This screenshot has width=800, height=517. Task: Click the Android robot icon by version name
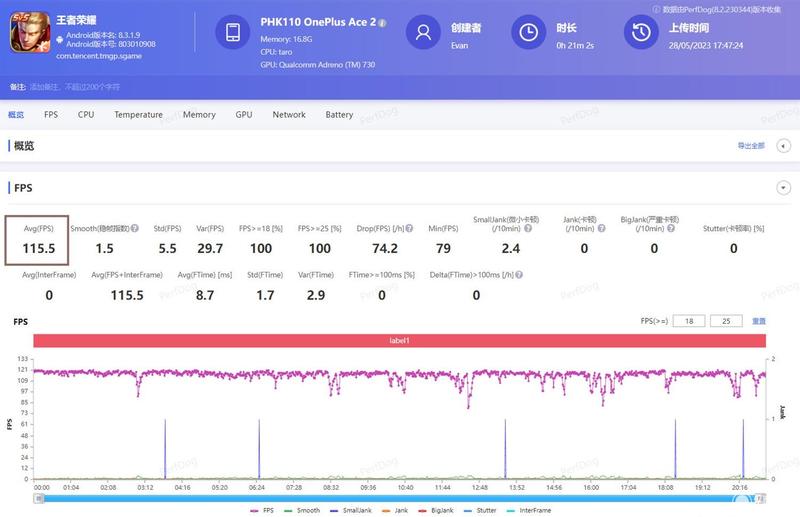pyautogui.click(x=60, y=39)
